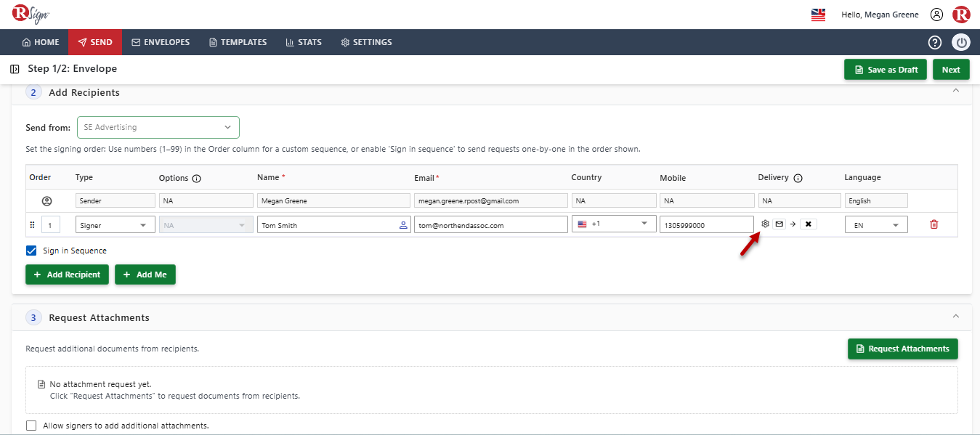Enable 'Allow signers to add additional attachments'
Screen dimensions: 980x435
pos(31,426)
